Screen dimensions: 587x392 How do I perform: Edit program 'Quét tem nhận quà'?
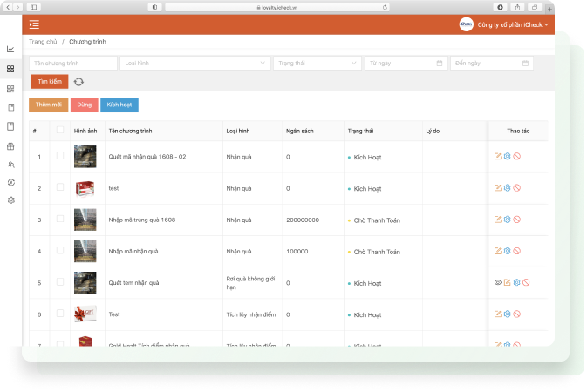[x=507, y=282]
